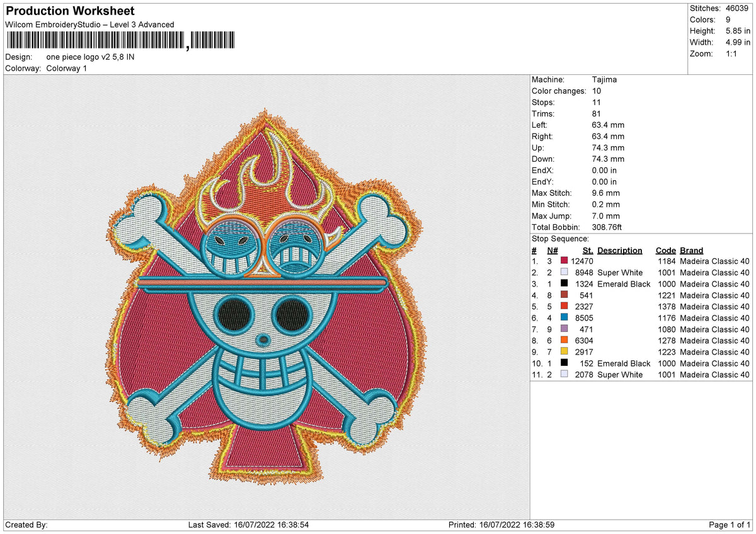This screenshot has height=534, width=756.
Task: Select the Colorway 1 label
Action: click(x=68, y=68)
